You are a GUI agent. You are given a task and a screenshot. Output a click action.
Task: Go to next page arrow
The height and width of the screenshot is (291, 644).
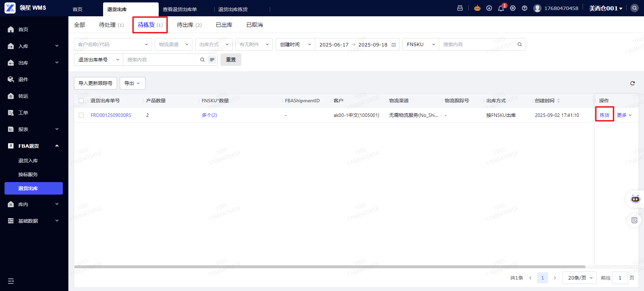point(555,278)
